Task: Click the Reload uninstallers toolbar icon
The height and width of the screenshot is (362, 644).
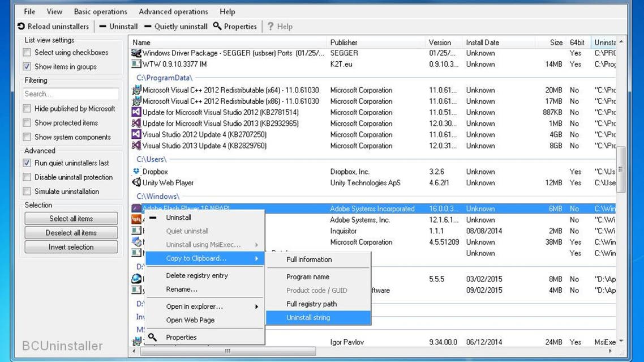Action: (x=22, y=26)
